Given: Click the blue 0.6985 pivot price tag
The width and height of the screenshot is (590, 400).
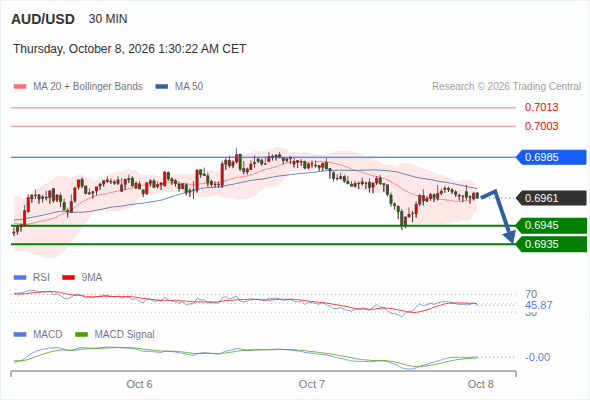Looking at the screenshot, I should coord(551,157).
